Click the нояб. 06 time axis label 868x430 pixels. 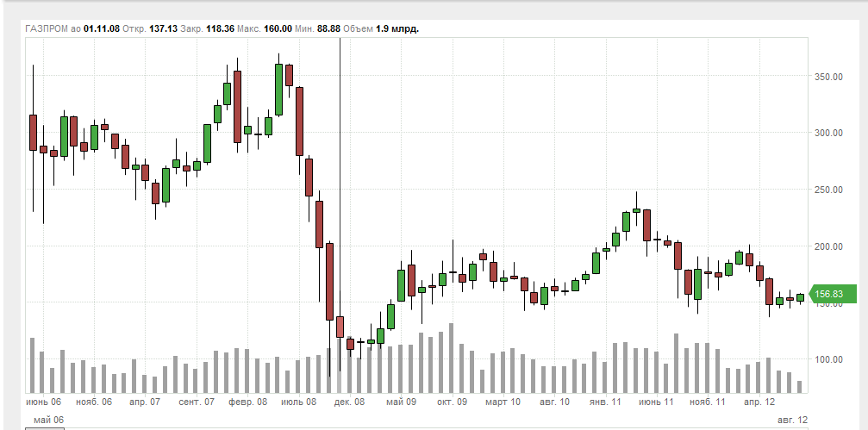click(x=94, y=402)
